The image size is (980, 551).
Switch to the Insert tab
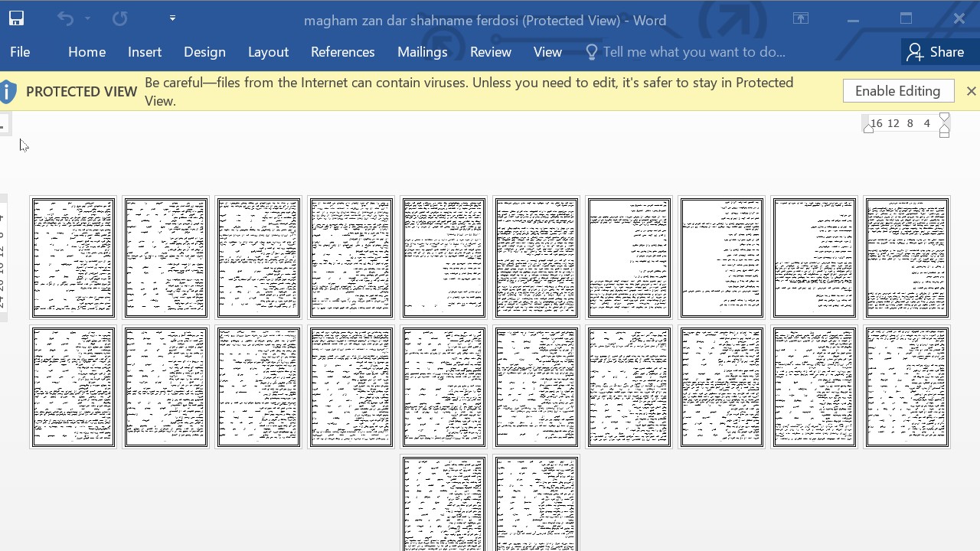145,52
